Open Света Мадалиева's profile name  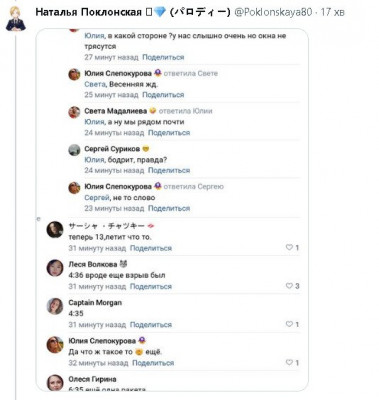click(116, 111)
